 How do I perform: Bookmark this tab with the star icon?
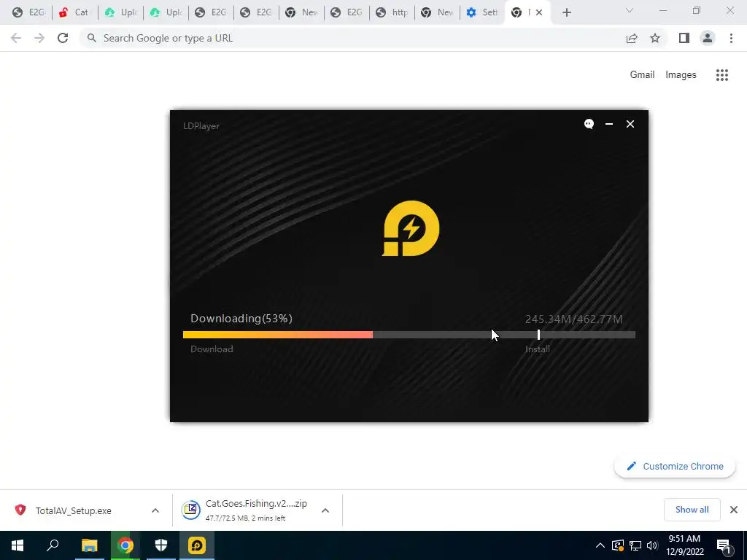click(655, 38)
